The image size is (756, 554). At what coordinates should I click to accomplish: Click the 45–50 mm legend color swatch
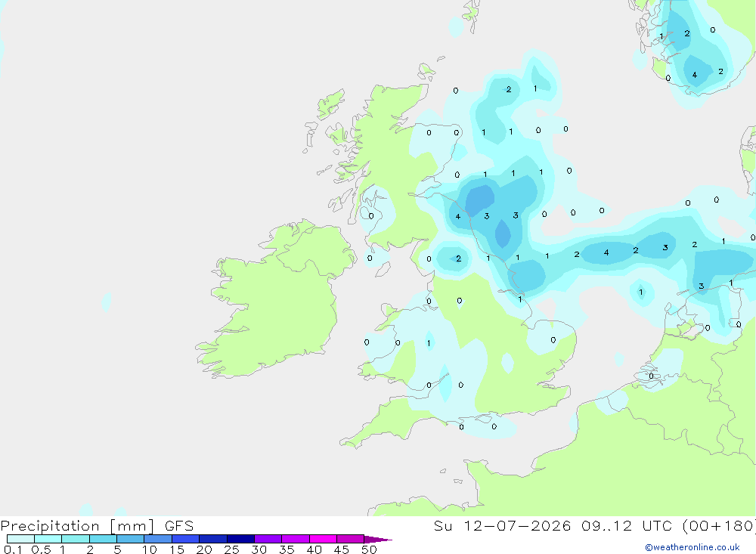point(351,539)
